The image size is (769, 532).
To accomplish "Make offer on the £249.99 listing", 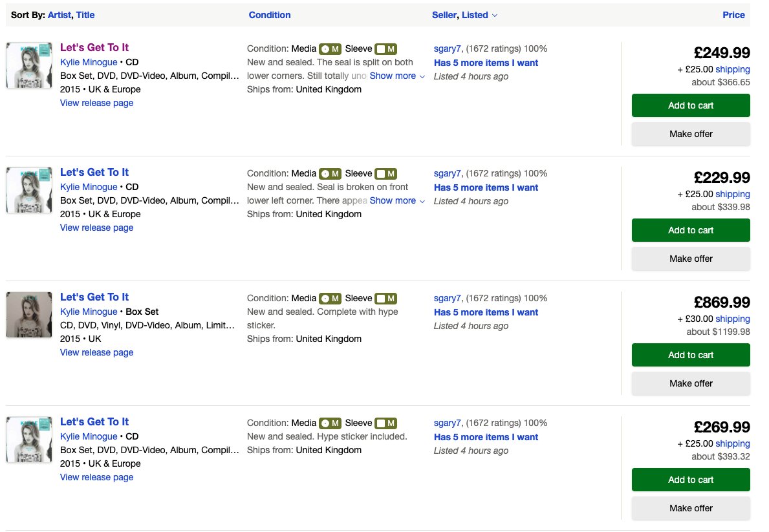I will point(691,134).
